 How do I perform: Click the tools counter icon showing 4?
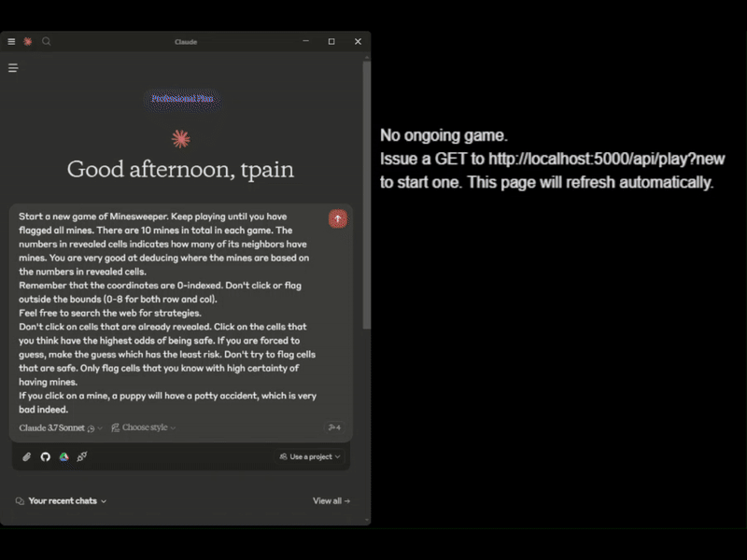334,427
